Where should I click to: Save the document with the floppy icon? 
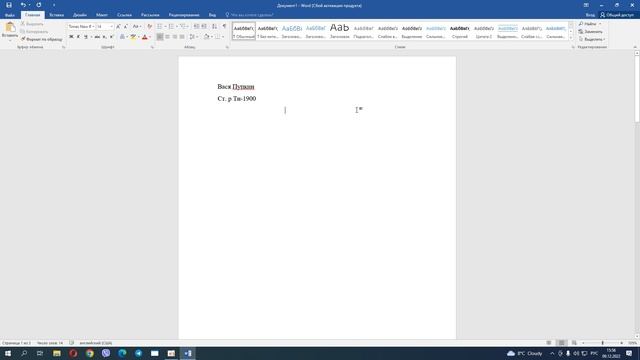coord(9,5)
